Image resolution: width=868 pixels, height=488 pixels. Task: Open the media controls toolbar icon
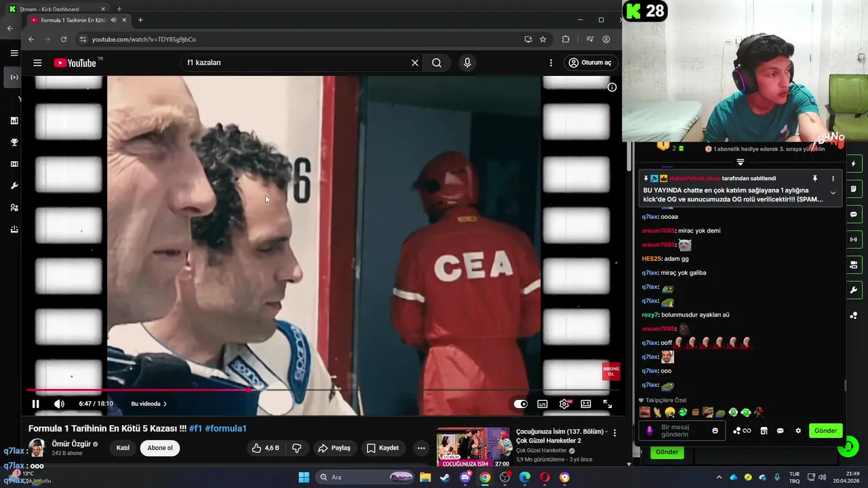[x=589, y=39]
